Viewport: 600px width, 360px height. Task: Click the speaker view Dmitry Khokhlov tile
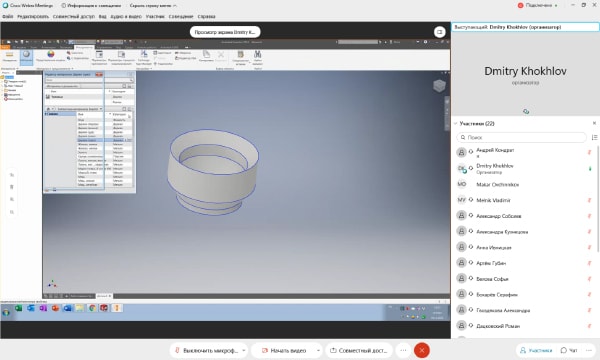(525, 75)
